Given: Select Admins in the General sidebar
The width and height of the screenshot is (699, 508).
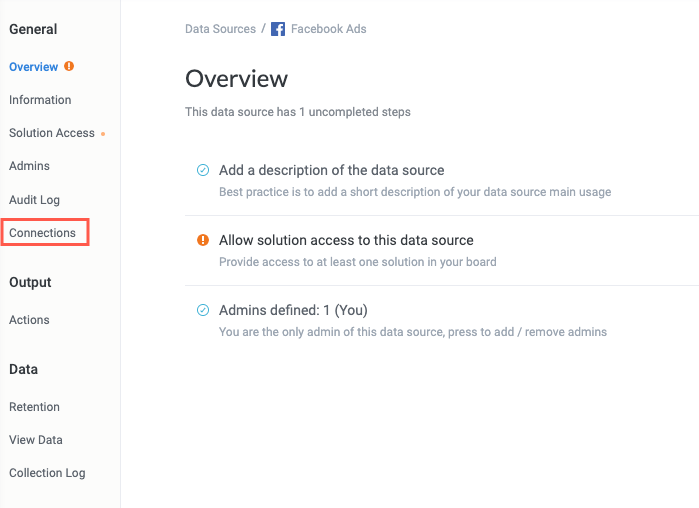Looking at the screenshot, I should 29,166.
